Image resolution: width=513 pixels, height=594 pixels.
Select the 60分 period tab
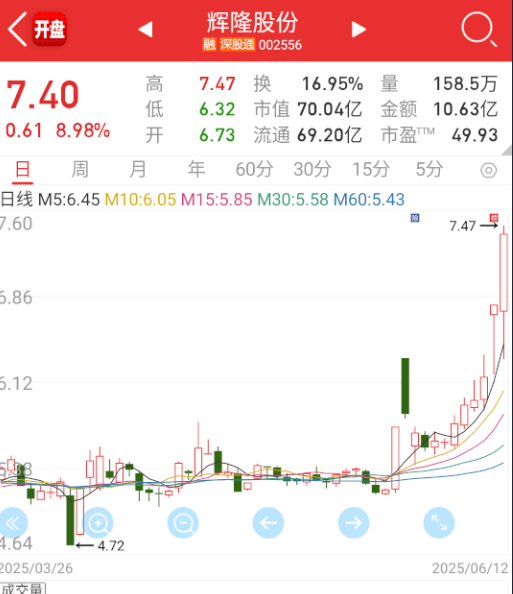click(254, 169)
